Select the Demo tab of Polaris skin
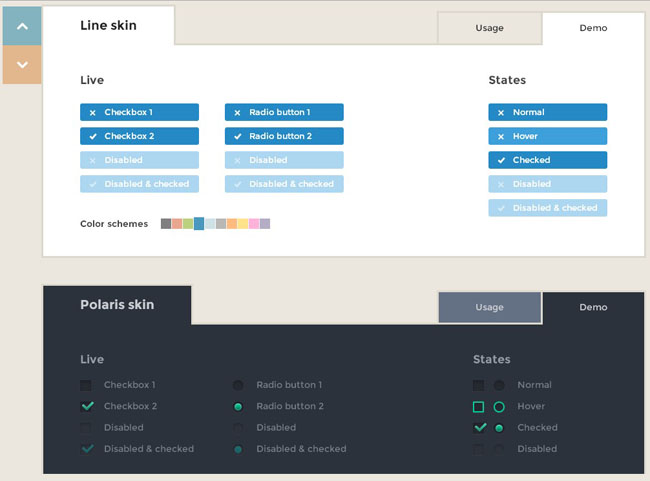 click(593, 307)
